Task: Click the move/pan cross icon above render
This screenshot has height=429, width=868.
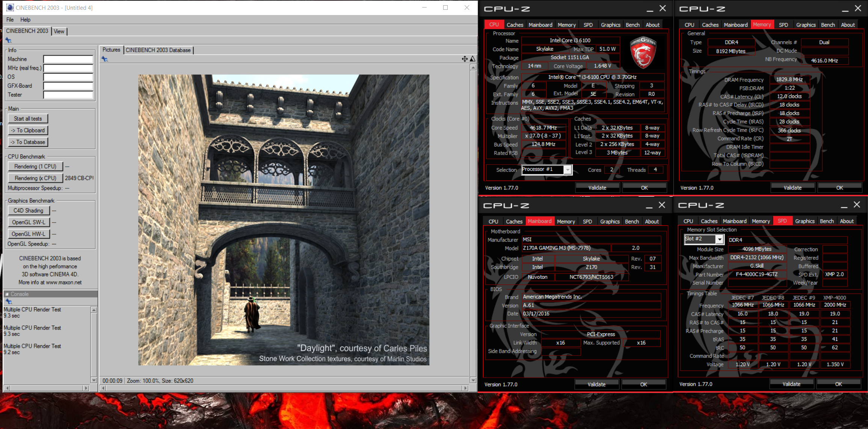Action: (x=465, y=59)
